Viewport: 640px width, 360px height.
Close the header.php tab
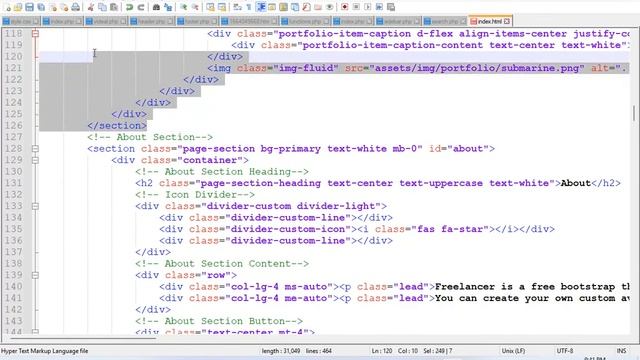[170, 21]
